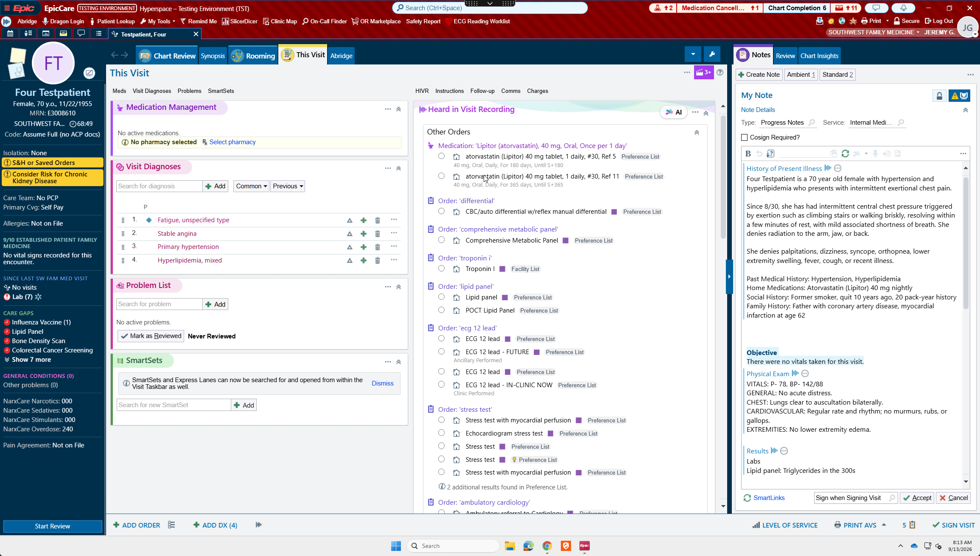Open options for Hyperlipidemia, mixed row

pos(394,260)
